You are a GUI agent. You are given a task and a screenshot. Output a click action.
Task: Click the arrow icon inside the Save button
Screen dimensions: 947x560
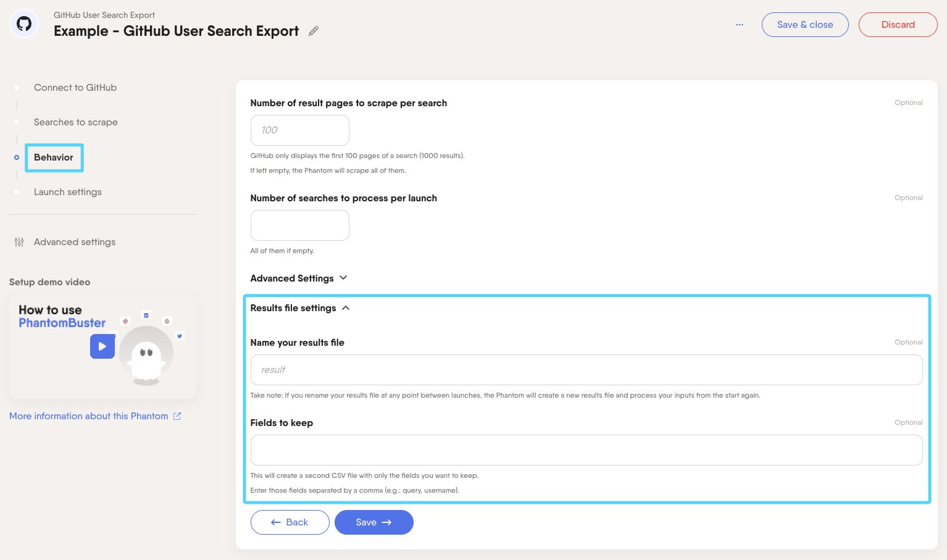click(x=386, y=522)
